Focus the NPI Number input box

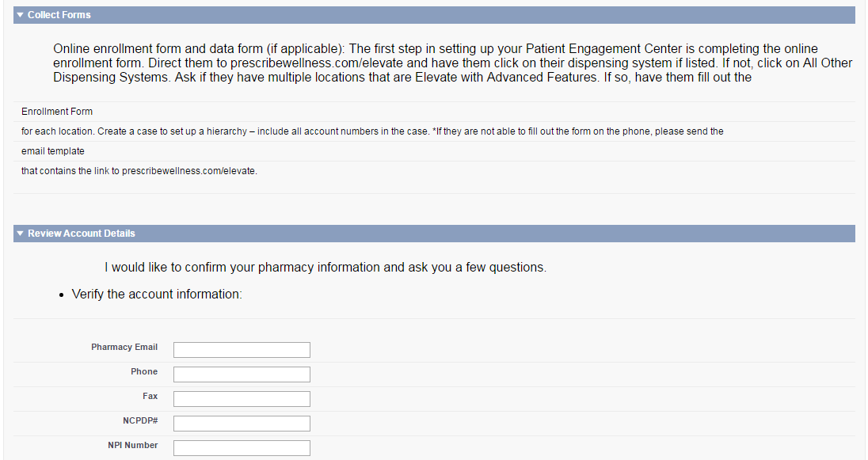coord(242,448)
